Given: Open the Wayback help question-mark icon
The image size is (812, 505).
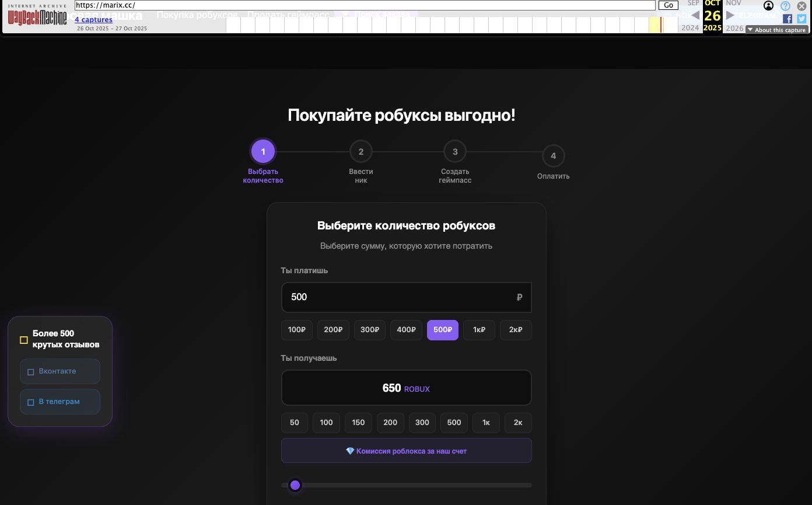Looking at the screenshot, I should [x=785, y=6].
